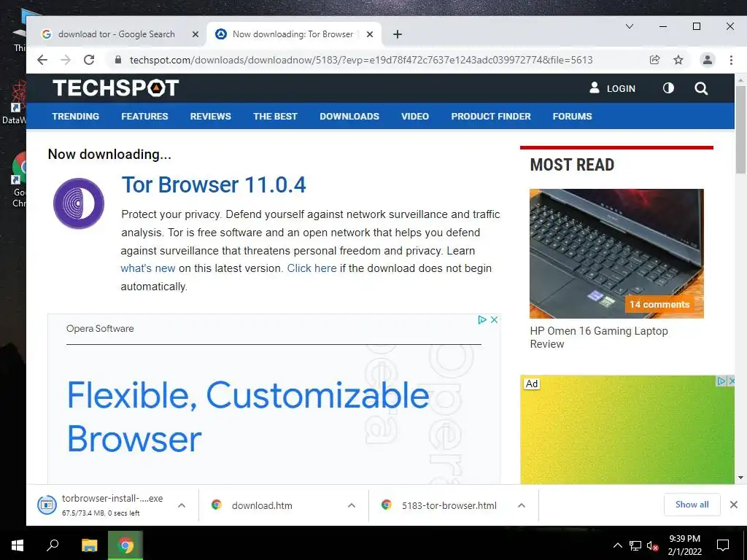The height and width of the screenshot is (560, 747).
Task: Open File Explorer from taskbar
Action: point(89,545)
